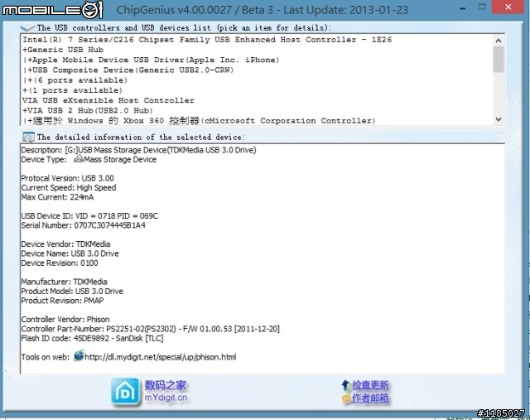
Task: Click the check update arrow icon
Action: pyautogui.click(x=346, y=385)
